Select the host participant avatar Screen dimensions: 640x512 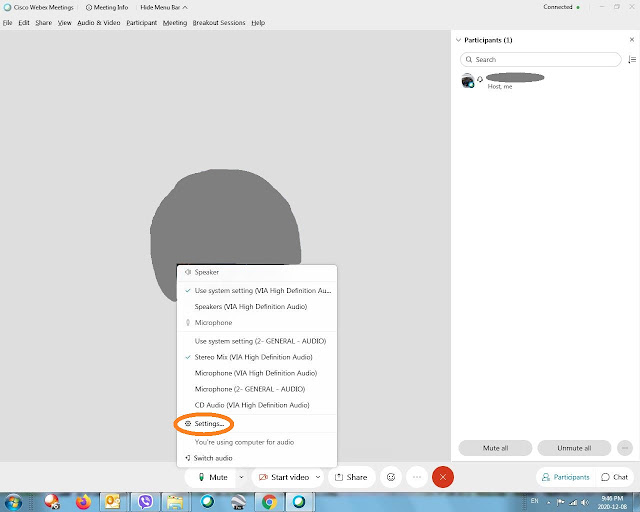coord(468,80)
